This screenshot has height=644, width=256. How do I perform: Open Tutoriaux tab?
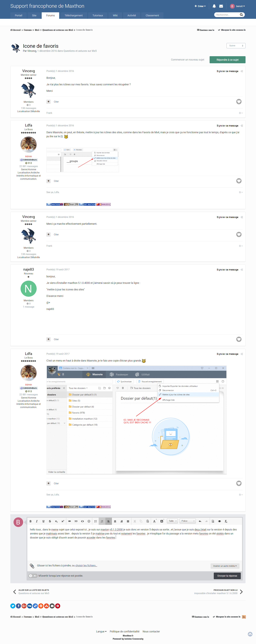click(98, 15)
